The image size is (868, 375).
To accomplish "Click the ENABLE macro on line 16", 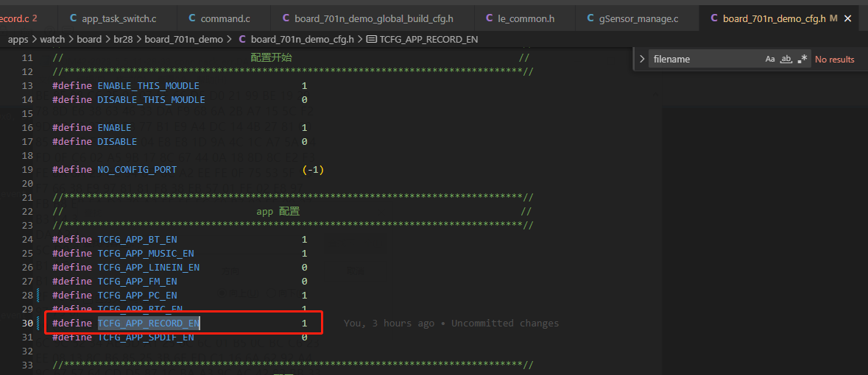I will [x=115, y=128].
